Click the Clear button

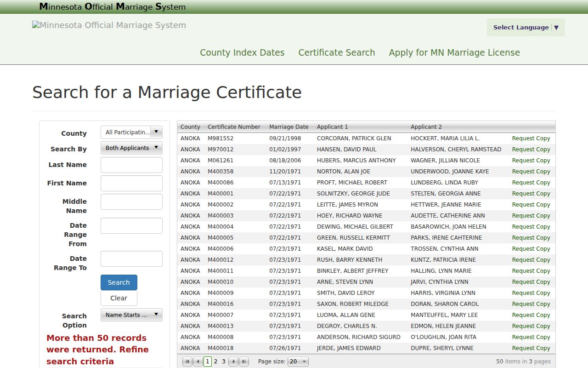[119, 298]
